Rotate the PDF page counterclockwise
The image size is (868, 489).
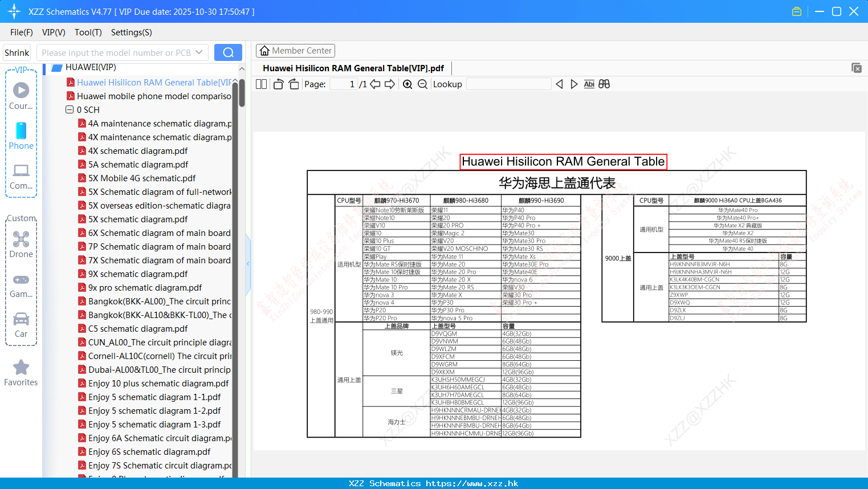click(278, 84)
